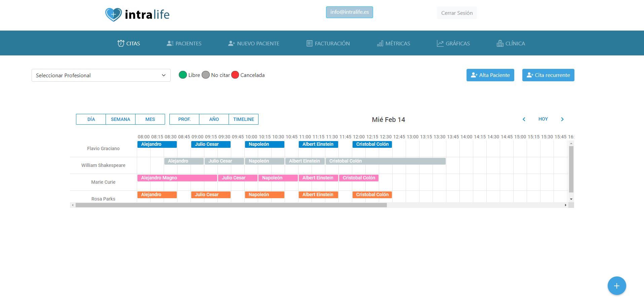Click the Facturación invoice icon
Image resolution: width=644 pixels, height=305 pixels.
pyautogui.click(x=310, y=43)
